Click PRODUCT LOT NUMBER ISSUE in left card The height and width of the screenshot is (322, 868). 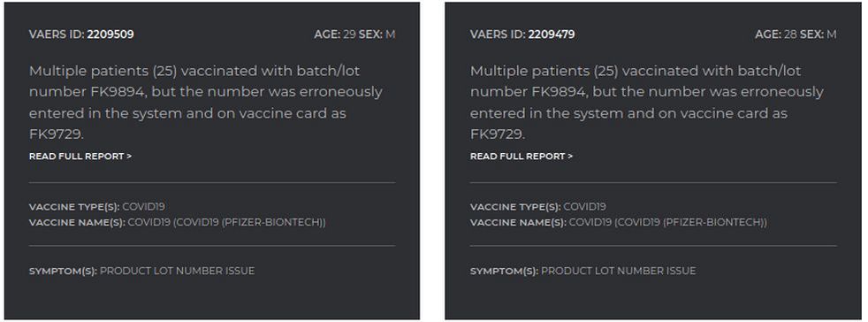pyautogui.click(x=177, y=271)
